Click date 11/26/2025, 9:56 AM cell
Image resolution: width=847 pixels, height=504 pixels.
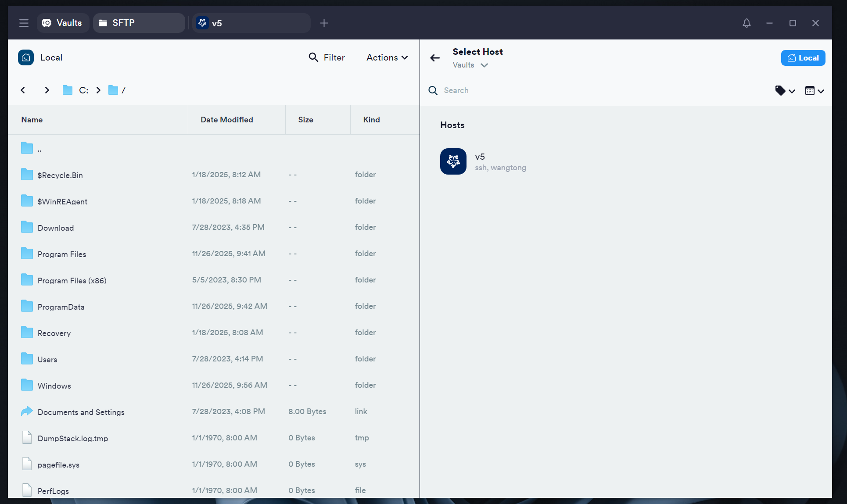[x=230, y=385]
